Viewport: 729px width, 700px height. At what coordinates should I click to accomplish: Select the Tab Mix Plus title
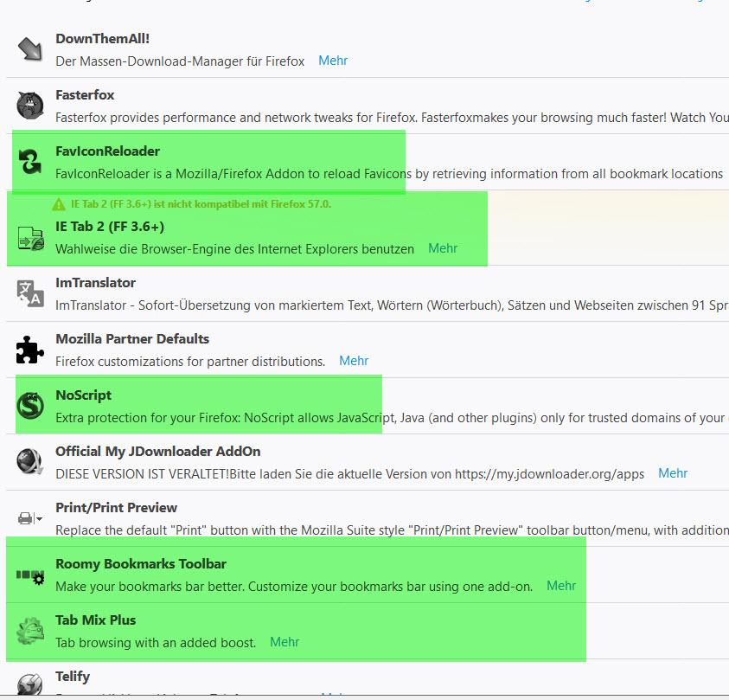96,620
